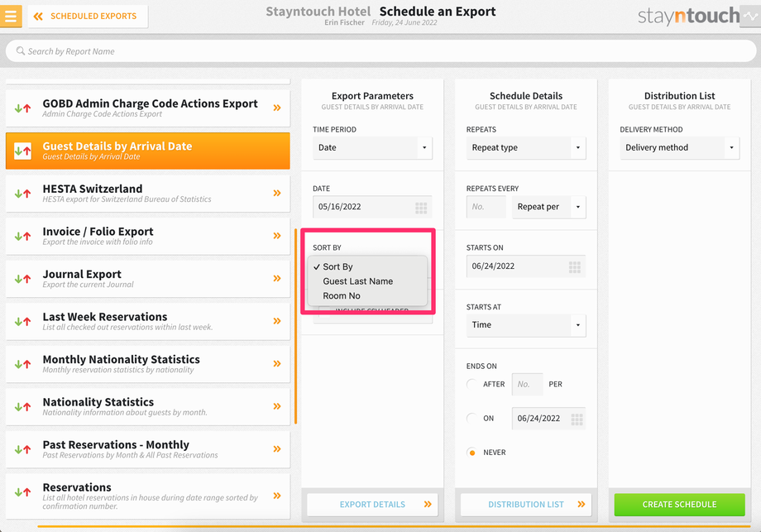The width and height of the screenshot is (761, 532).
Task: Click the orange report list scrollbar
Action: 295,327
